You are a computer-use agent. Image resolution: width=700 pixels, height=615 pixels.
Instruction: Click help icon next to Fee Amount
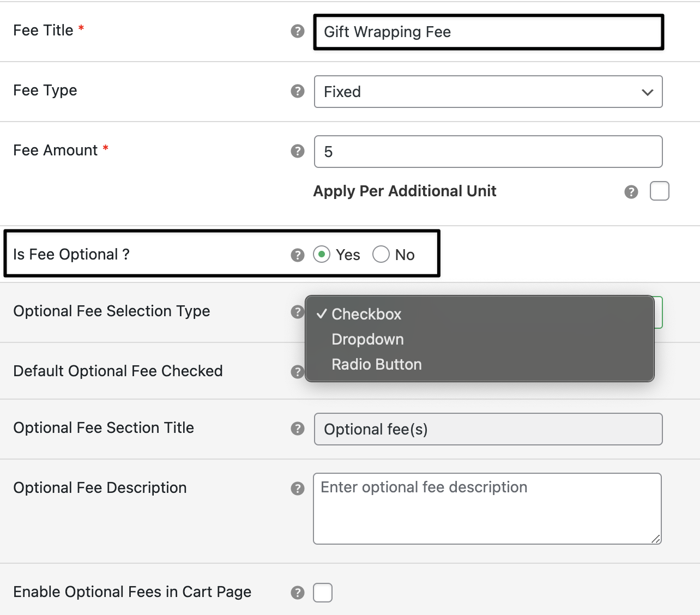click(297, 151)
